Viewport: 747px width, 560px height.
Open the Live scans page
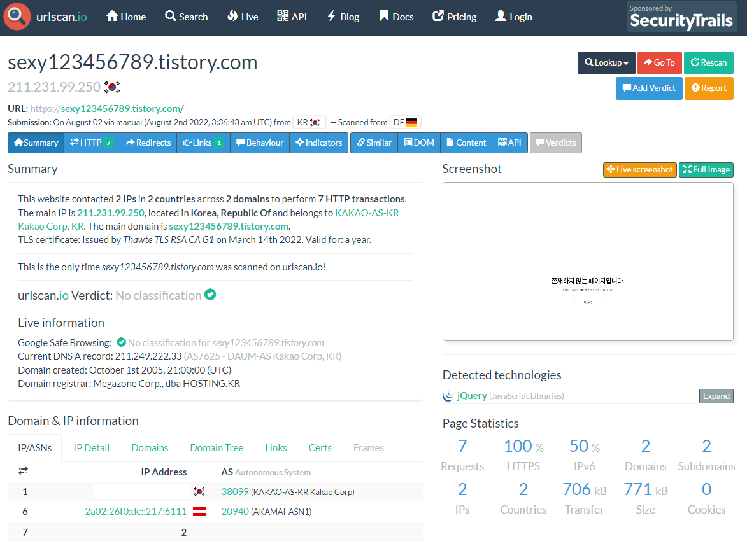tap(243, 17)
